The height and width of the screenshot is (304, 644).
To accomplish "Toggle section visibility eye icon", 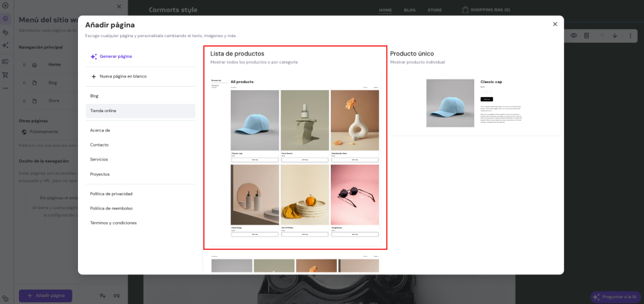I will pyautogui.click(x=573, y=35).
